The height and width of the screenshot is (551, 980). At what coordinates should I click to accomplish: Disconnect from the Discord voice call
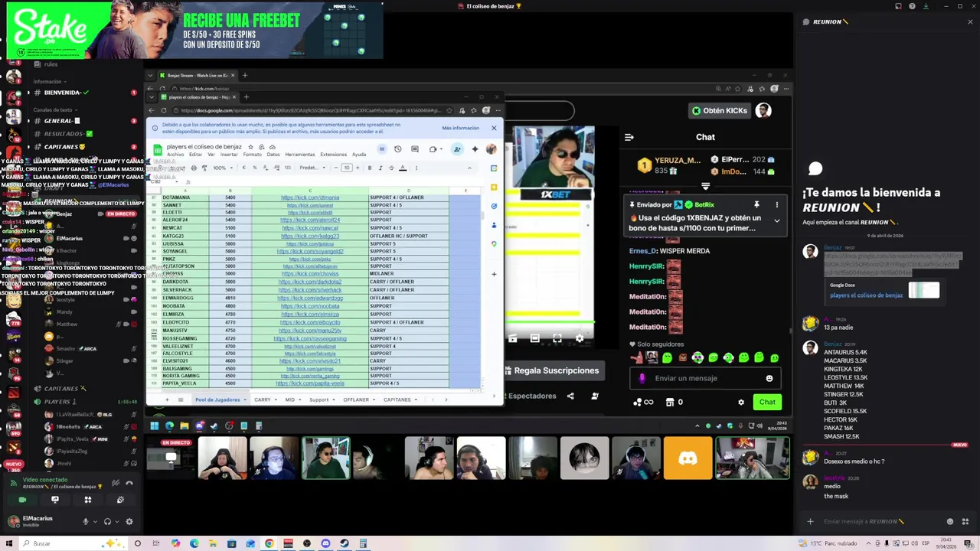(x=129, y=483)
